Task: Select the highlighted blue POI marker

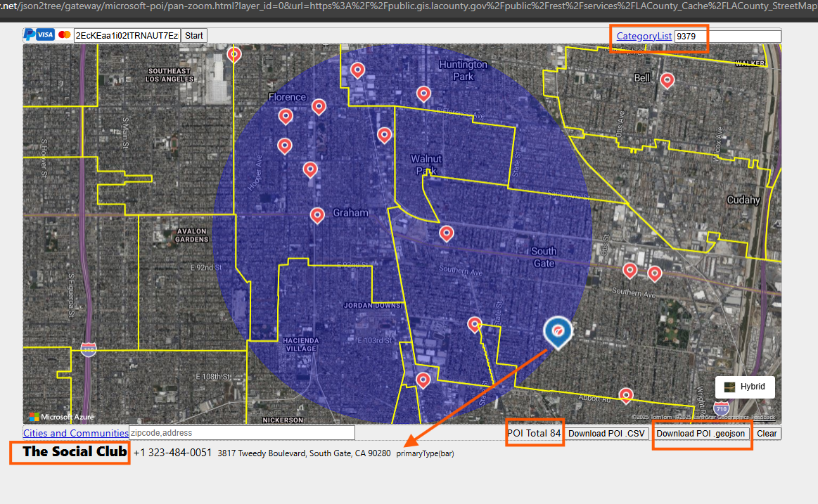Action: point(558,331)
